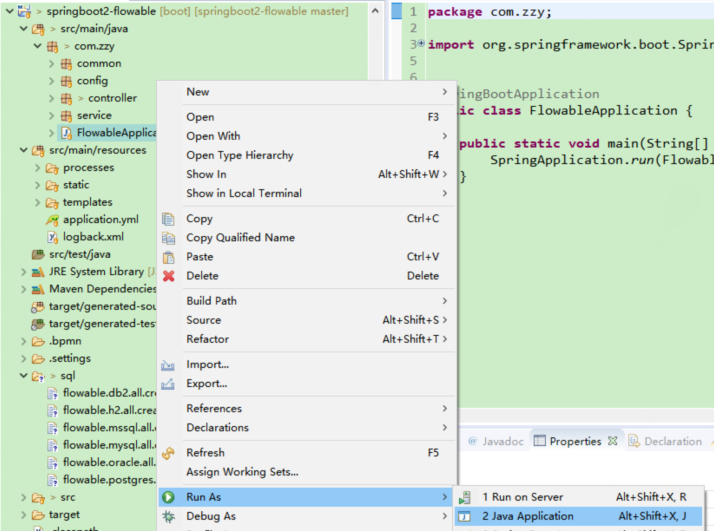This screenshot has width=714, height=531.
Task: Click the processes folder icon
Action: 52,168
